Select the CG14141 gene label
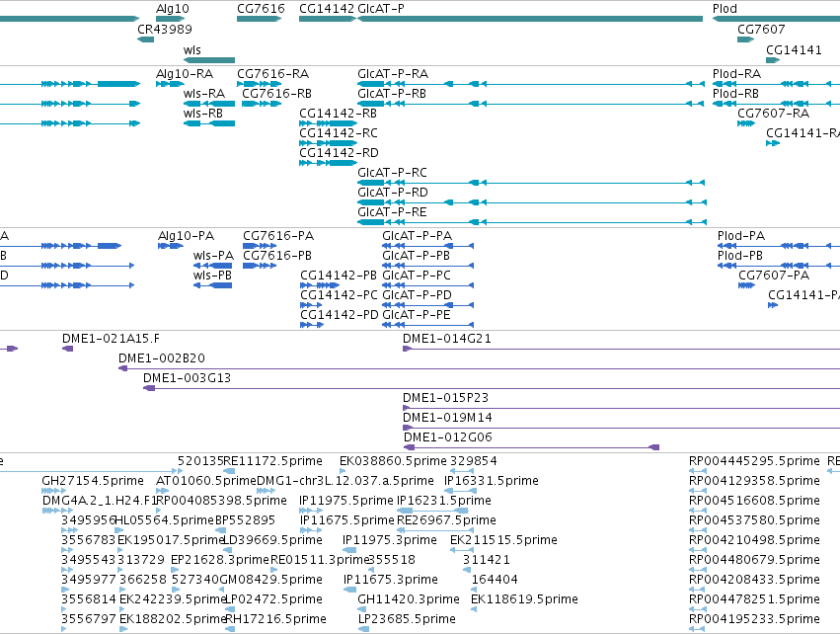840x634 pixels. coord(794,49)
